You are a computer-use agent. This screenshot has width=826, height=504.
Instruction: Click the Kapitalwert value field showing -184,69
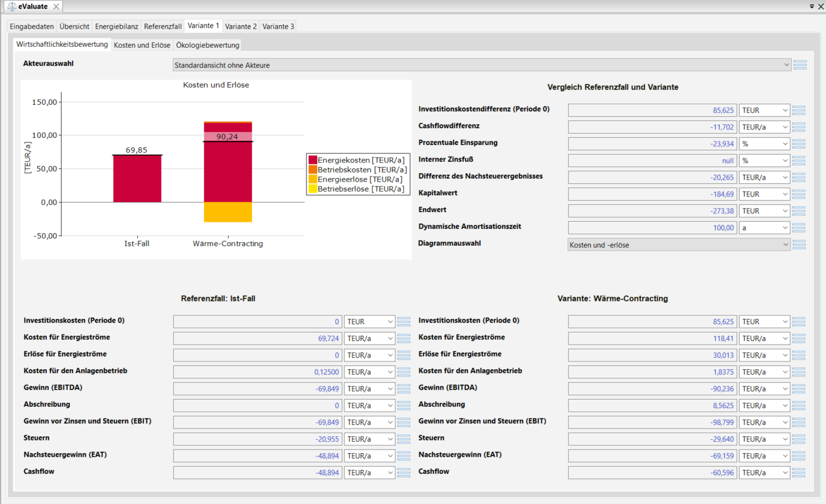coord(653,194)
